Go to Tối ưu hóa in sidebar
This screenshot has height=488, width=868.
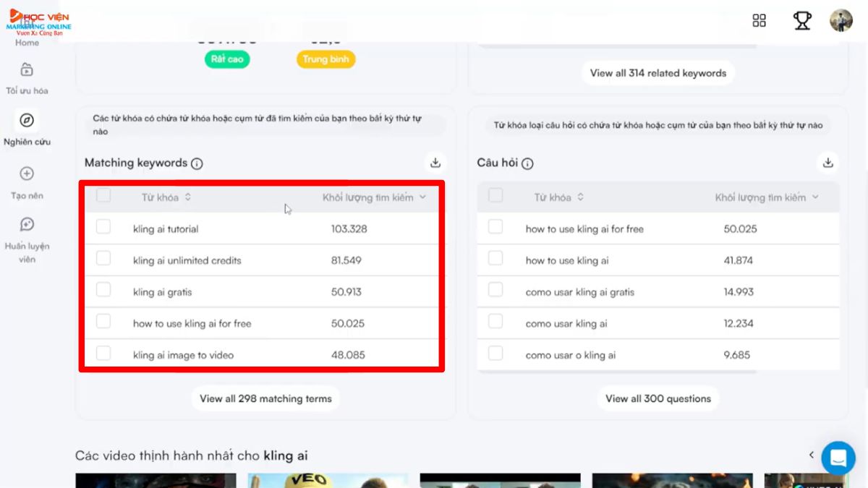coord(27,78)
